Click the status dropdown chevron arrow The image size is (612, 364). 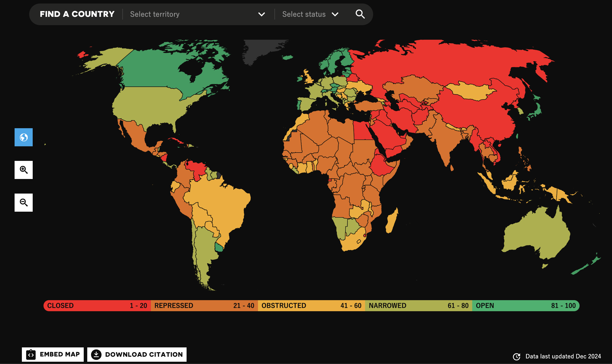(335, 14)
